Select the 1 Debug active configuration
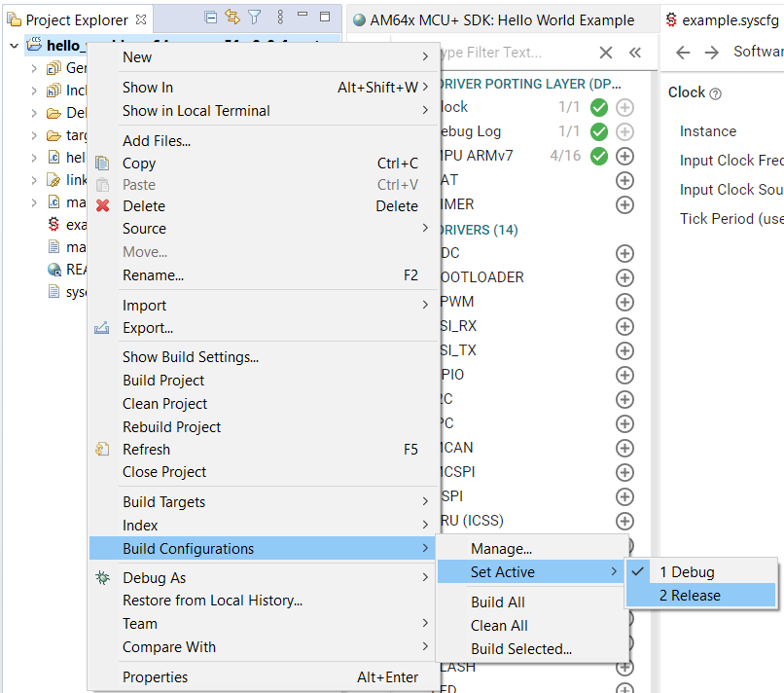 [687, 572]
